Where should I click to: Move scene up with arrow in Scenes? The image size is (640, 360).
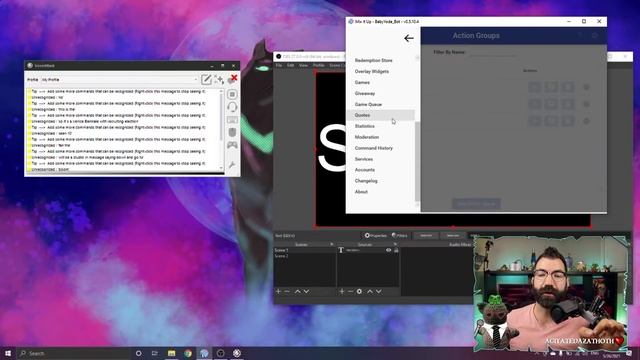tap(298, 291)
